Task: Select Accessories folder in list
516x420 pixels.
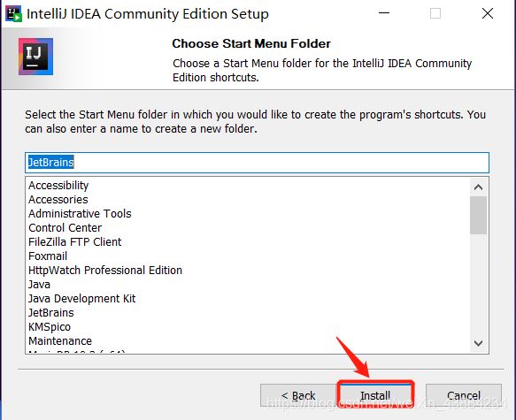Action: pos(58,200)
